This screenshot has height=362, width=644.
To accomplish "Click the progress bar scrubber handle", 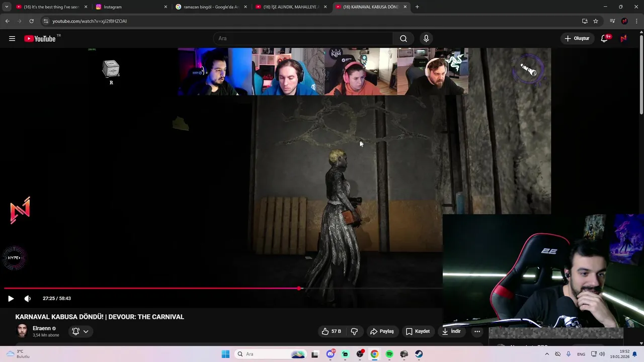I will pos(299,289).
